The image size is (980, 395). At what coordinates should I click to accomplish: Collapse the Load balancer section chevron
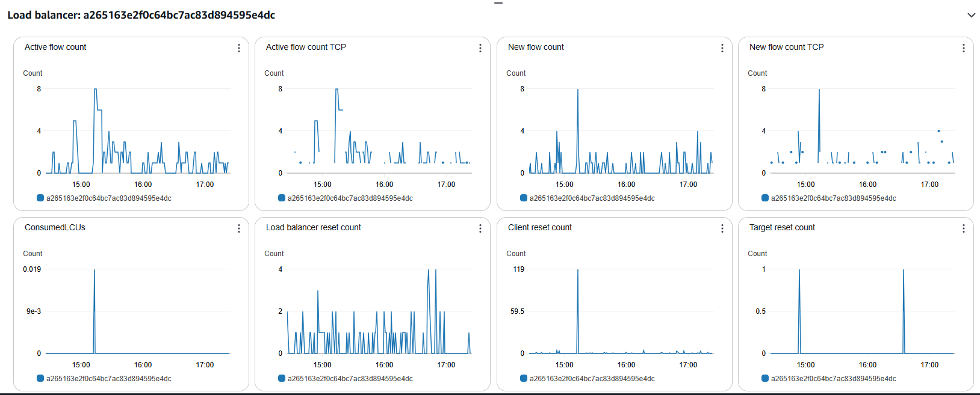[971, 15]
